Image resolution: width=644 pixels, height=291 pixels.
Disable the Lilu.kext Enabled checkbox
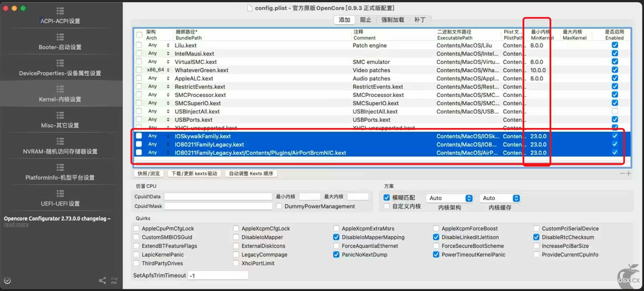[x=615, y=45]
